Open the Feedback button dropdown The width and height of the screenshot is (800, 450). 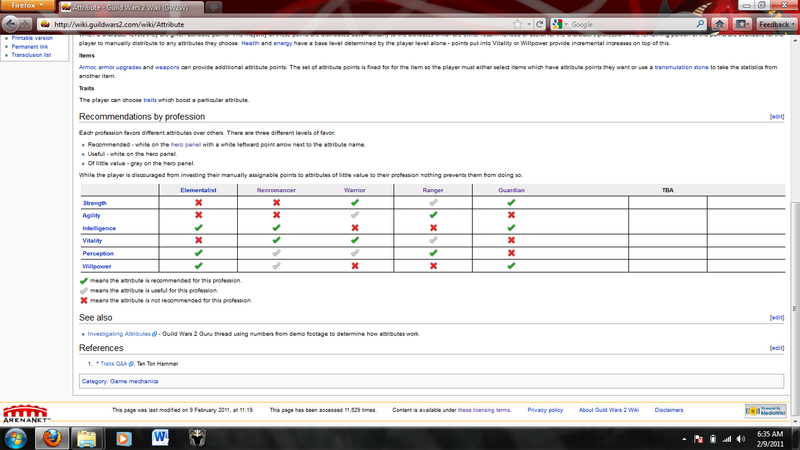pyautogui.click(x=776, y=24)
